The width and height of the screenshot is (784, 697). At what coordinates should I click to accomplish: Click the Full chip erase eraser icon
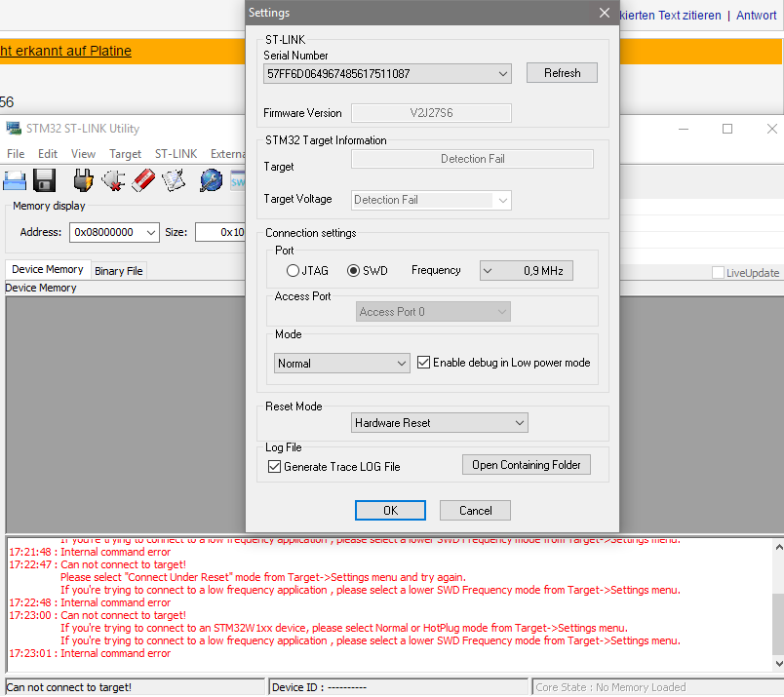143,180
